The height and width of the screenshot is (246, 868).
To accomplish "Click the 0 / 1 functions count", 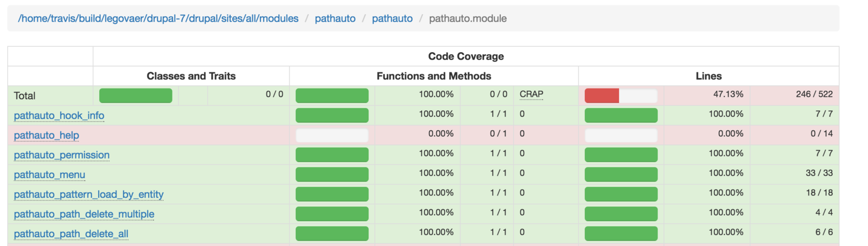I will (x=499, y=134).
